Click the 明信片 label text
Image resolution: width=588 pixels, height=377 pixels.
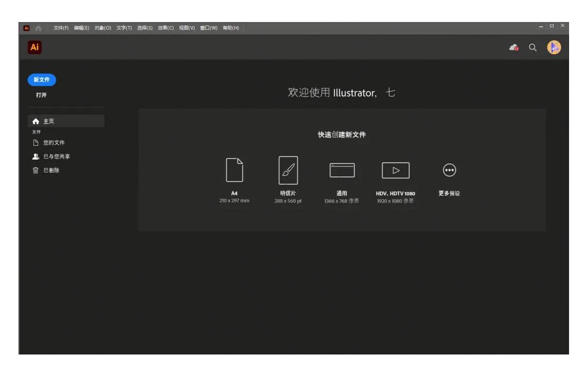(x=288, y=193)
